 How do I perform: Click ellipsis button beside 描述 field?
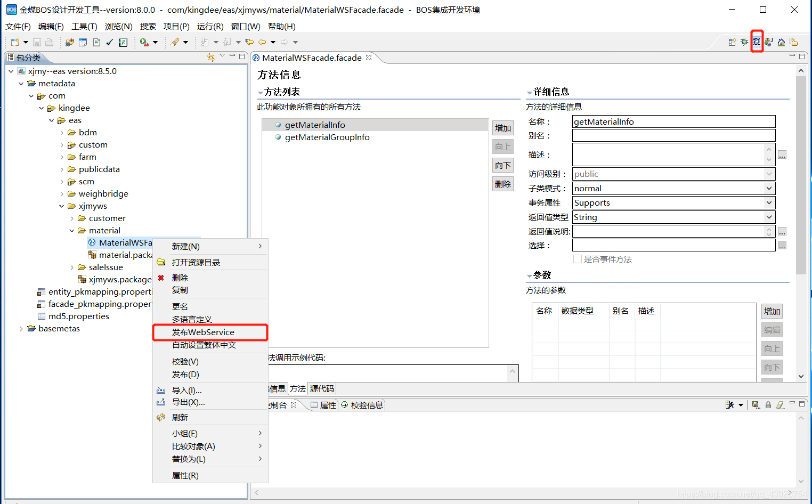coord(782,155)
